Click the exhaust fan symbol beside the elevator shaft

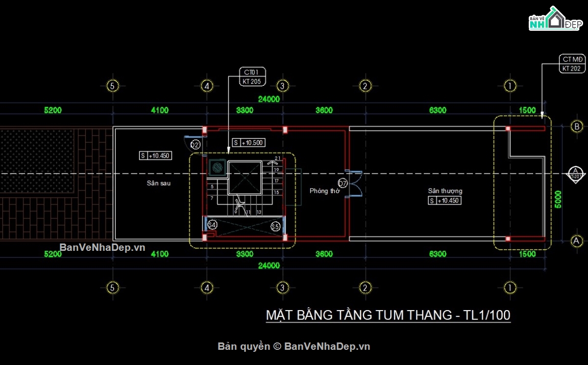click(216, 168)
